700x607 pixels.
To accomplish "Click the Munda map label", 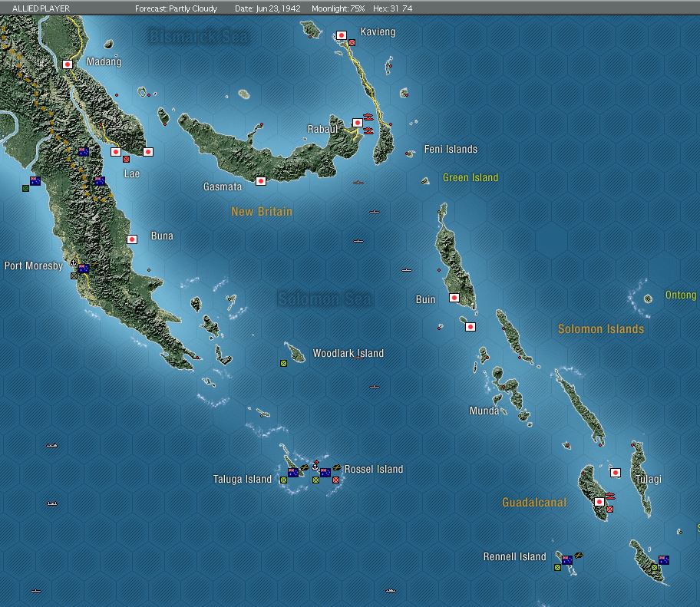I will [484, 411].
